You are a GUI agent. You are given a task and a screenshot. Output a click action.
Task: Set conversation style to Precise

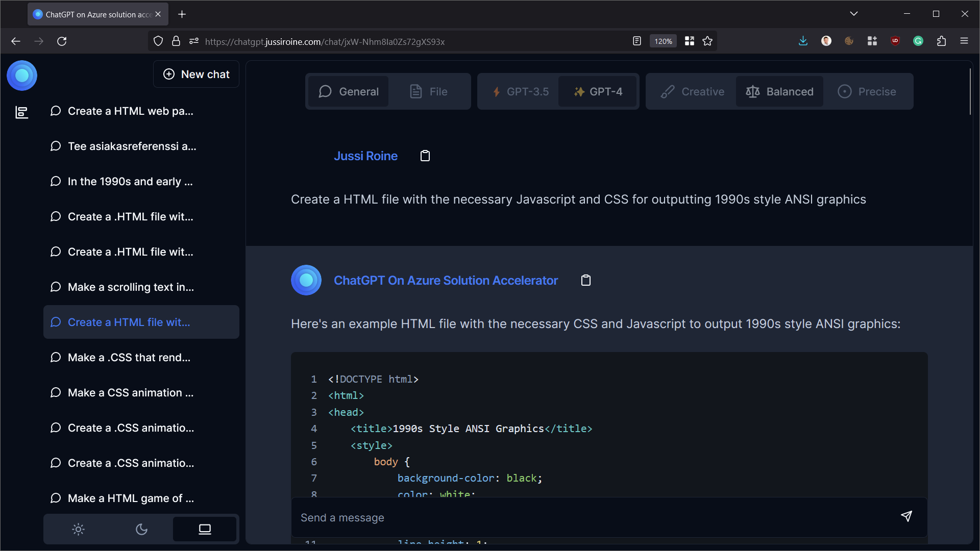coord(867,92)
